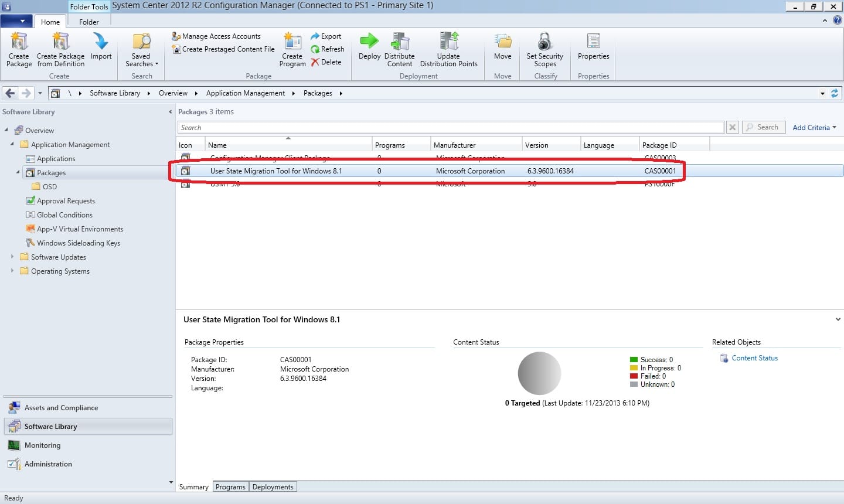
Task: Refresh the package list via the ribbon
Action: click(x=328, y=49)
